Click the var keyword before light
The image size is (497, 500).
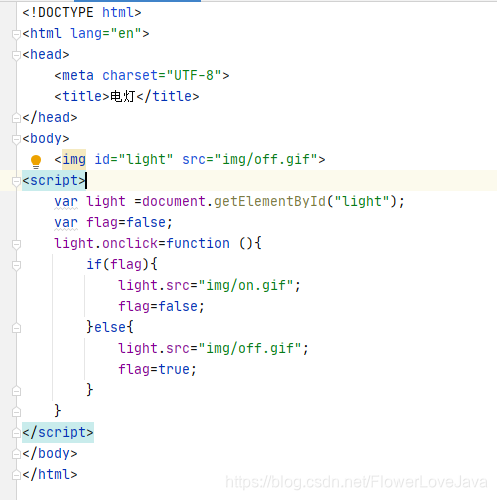point(66,202)
